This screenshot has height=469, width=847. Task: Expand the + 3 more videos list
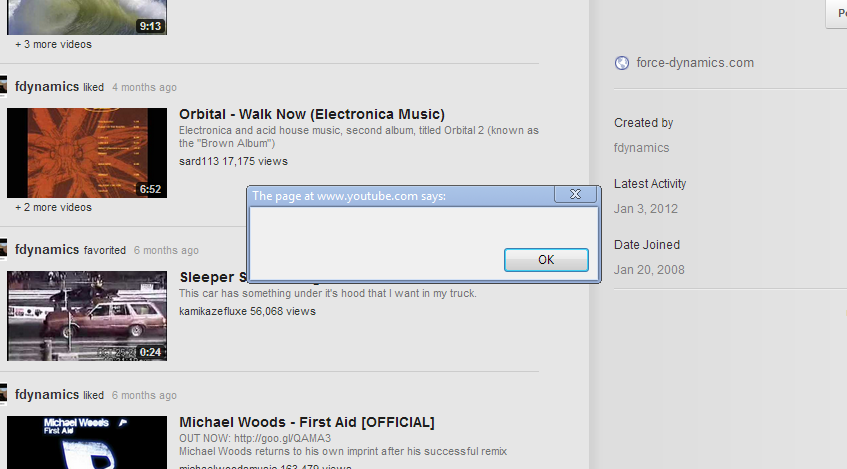click(53, 44)
